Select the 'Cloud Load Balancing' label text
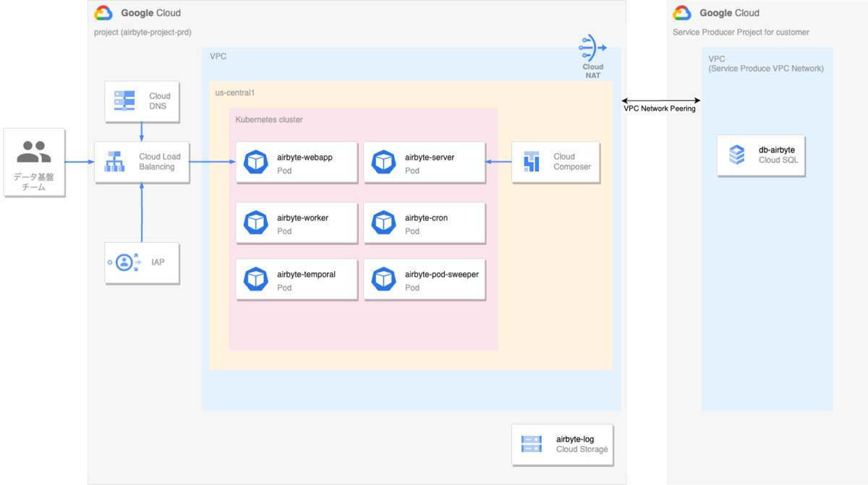 (x=160, y=162)
